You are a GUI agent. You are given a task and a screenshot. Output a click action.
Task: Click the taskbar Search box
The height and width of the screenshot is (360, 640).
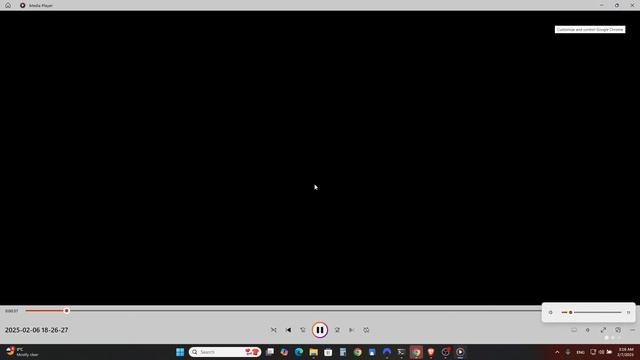tap(225, 352)
